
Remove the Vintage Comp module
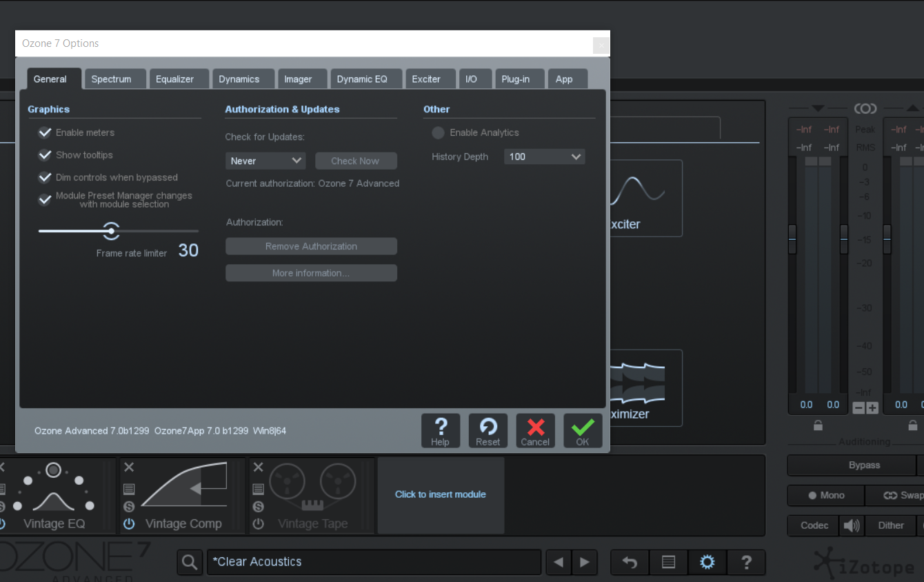pos(129,467)
